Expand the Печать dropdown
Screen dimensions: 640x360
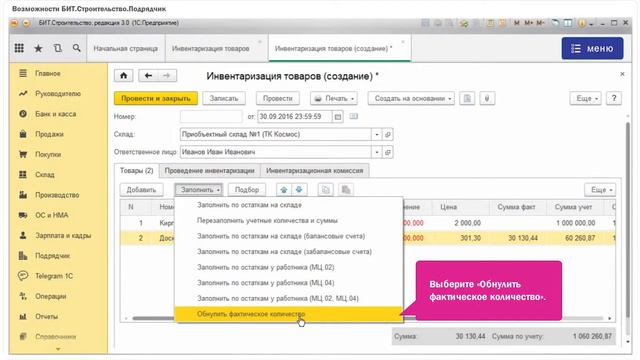click(x=334, y=98)
